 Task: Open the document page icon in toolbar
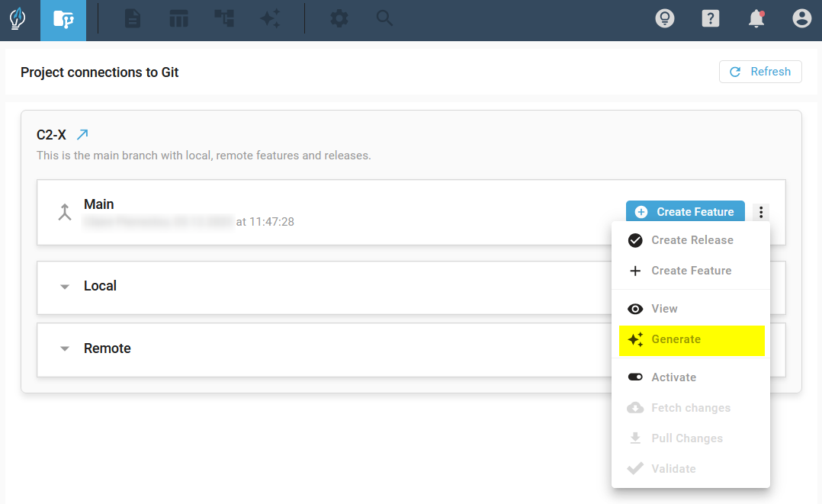(x=133, y=19)
